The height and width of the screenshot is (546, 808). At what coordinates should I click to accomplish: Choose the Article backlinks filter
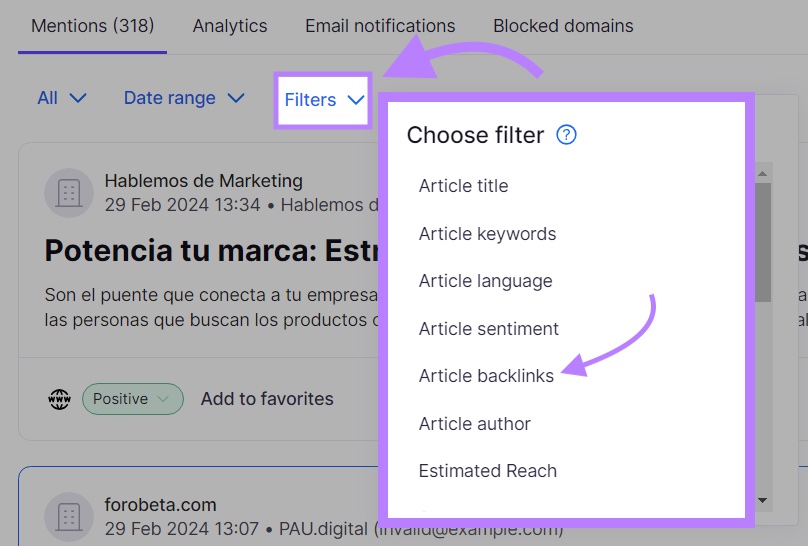pos(486,376)
